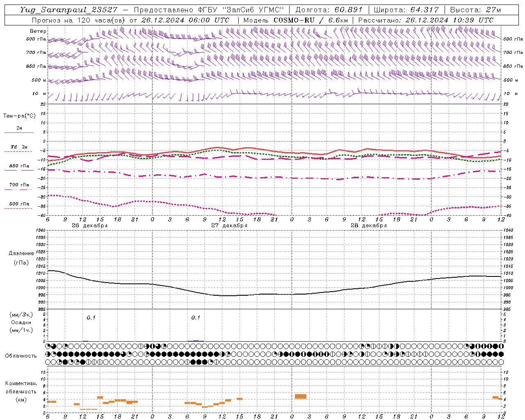Click the 700 гПа temperature legend entry

coord(19,185)
